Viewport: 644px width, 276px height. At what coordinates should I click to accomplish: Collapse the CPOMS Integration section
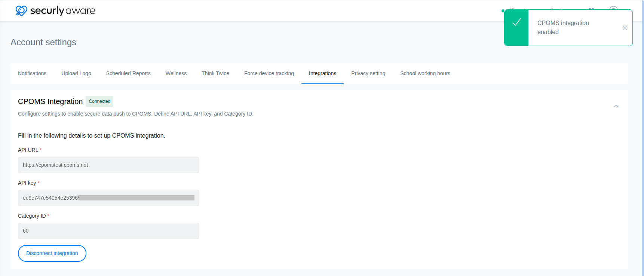click(x=616, y=106)
